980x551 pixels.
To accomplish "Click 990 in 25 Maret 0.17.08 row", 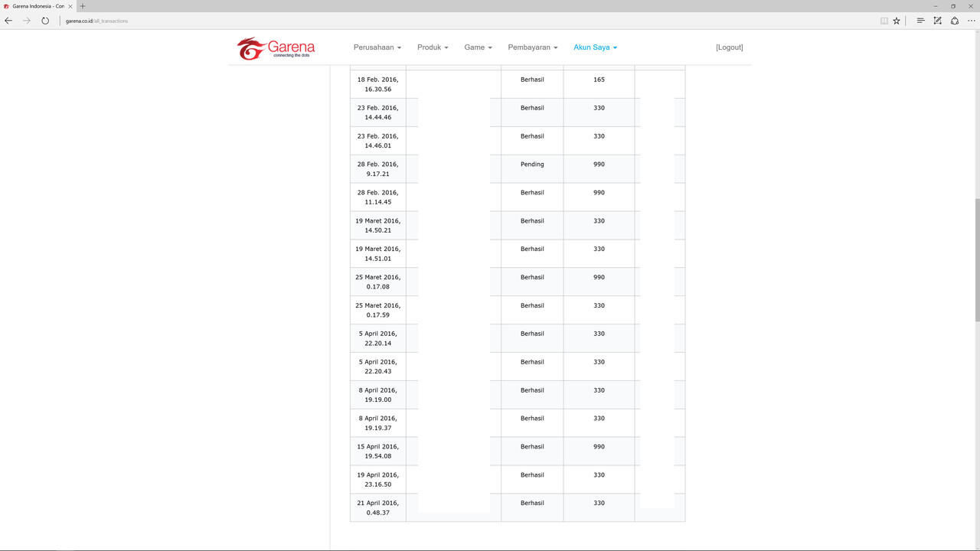I will [599, 278].
